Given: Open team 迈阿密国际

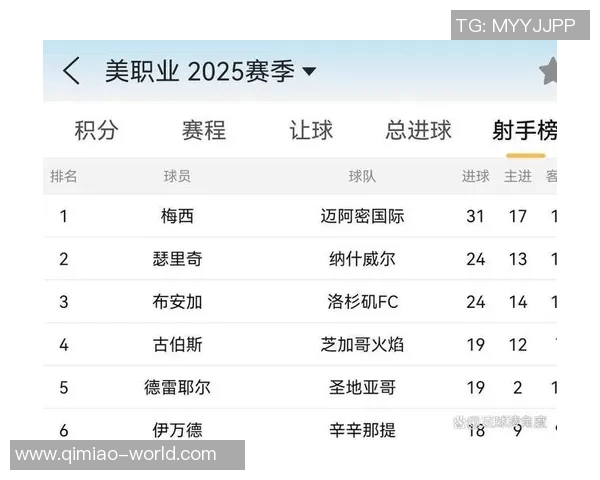Looking at the screenshot, I should [x=362, y=216].
